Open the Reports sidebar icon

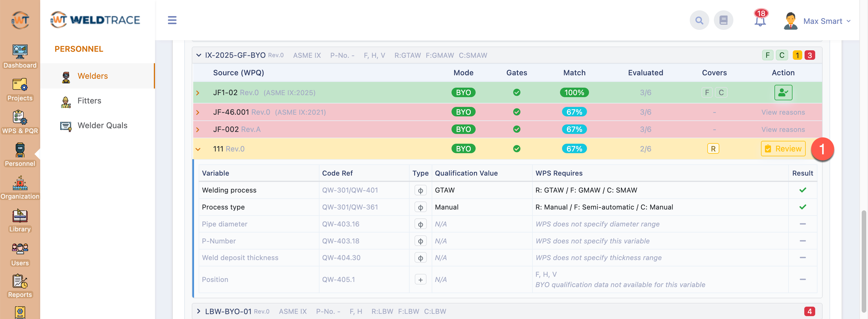click(20, 286)
